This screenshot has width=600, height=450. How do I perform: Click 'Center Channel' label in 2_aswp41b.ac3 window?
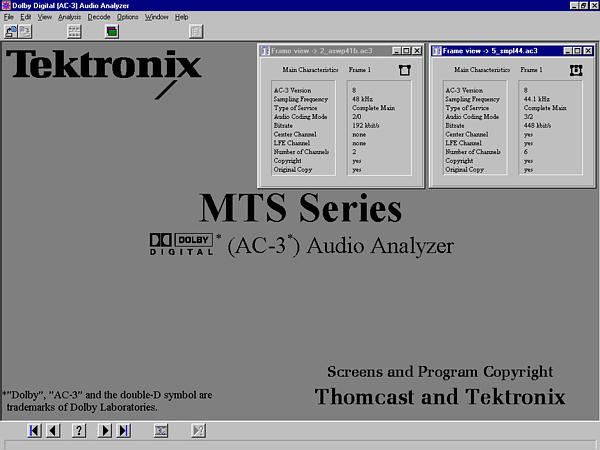coord(295,134)
